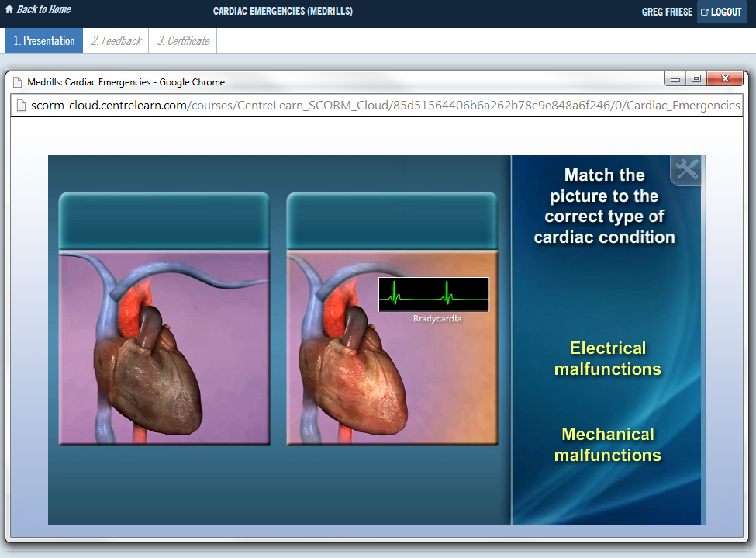Image resolution: width=756 pixels, height=558 pixels.
Task: Minimize the Medrills Chrome popup window
Action: (x=675, y=79)
